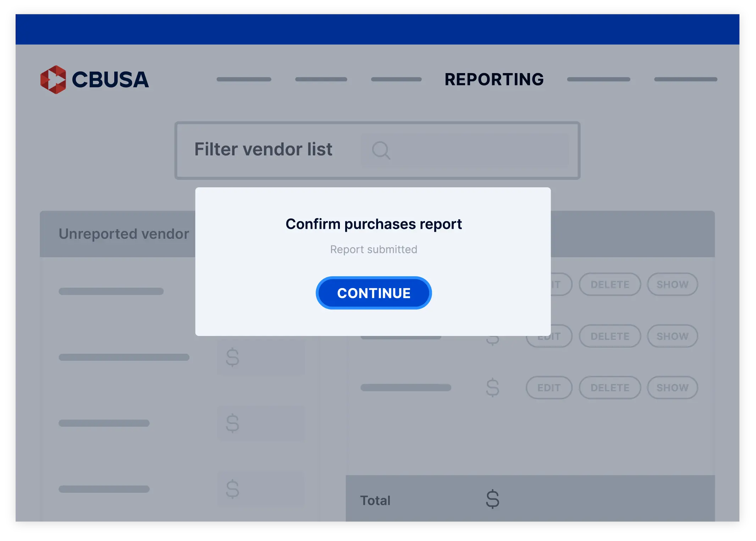Click the dollar sign icon in Total row

(492, 499)
